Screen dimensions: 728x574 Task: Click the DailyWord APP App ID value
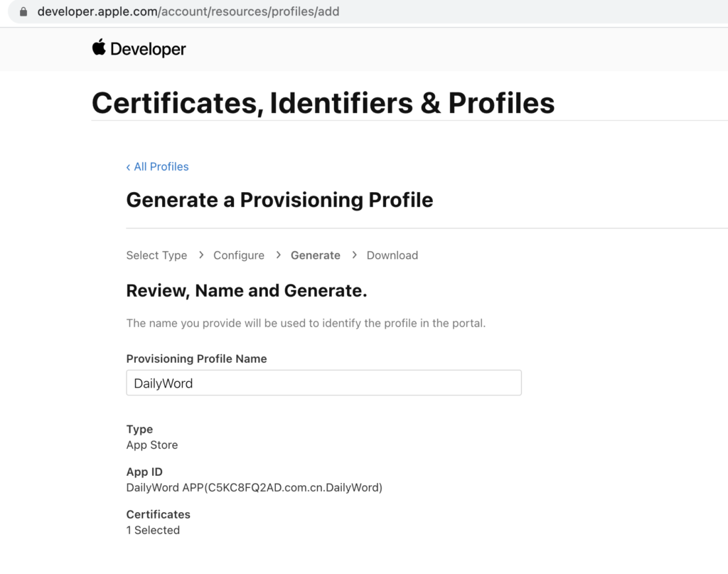coord(254,488)
